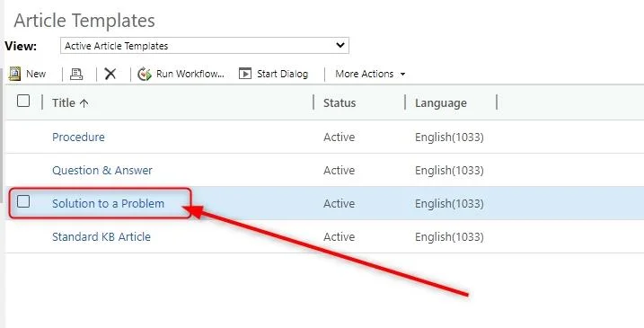Click the Article Templates page heading
The height and width of the screenshot is (328, 644).
coord(84,21)
